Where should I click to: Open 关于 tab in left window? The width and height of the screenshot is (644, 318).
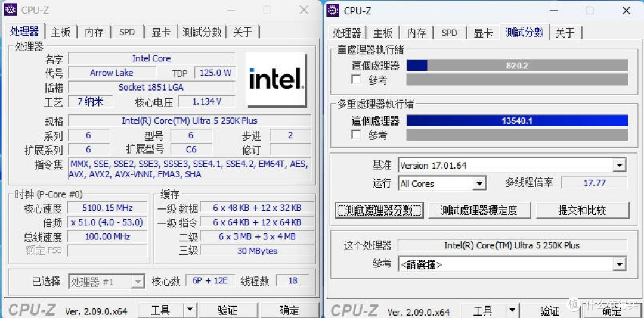pyautogui.click(x=243, y=32)
